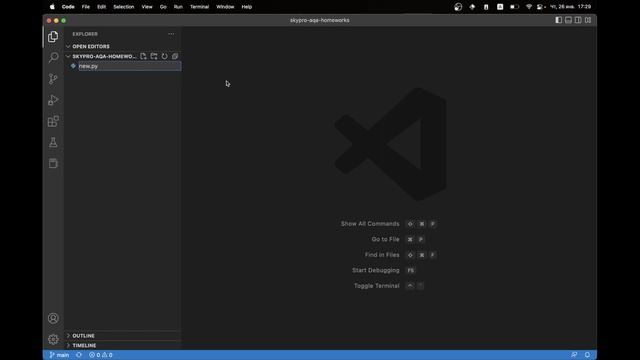Click New File icon in Explorer header
Viewport: 640px width, 360px height.
pos(143,56)
